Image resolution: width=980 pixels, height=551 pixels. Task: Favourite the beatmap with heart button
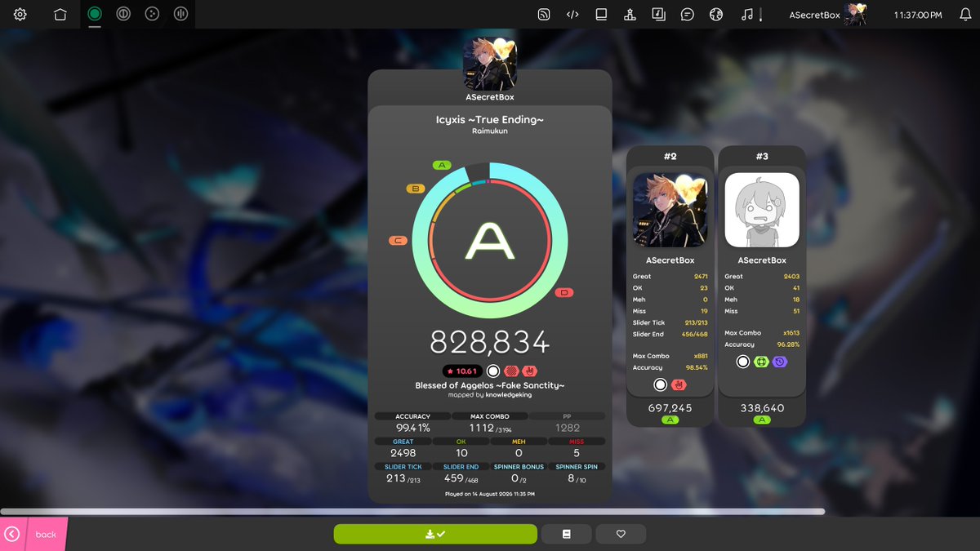coord(621,534)
